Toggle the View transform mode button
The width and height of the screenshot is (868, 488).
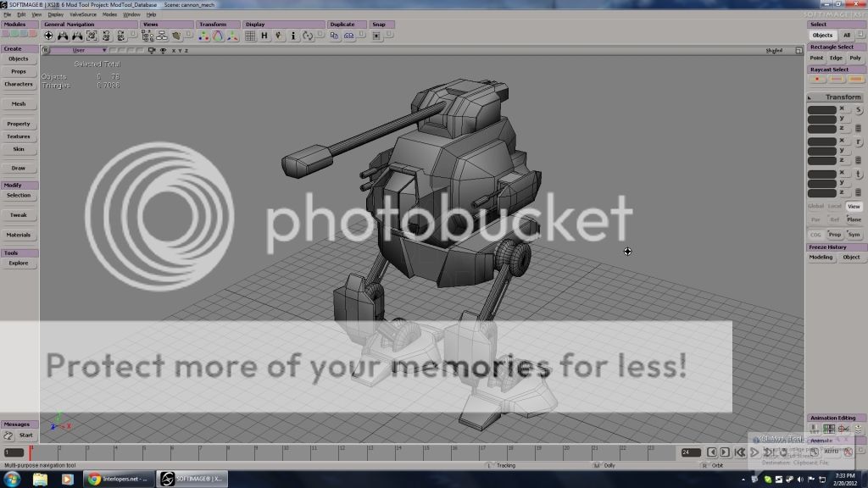tap(854, 206)
